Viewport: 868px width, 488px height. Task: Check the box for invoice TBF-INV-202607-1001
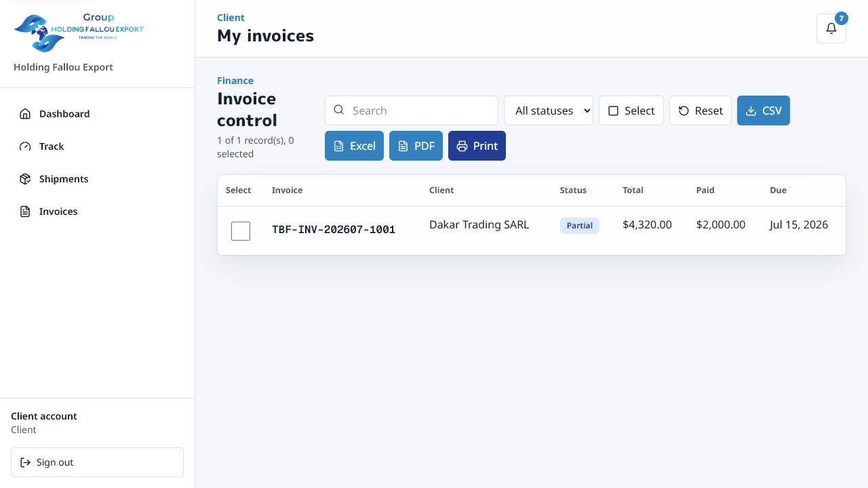point(241,231)
